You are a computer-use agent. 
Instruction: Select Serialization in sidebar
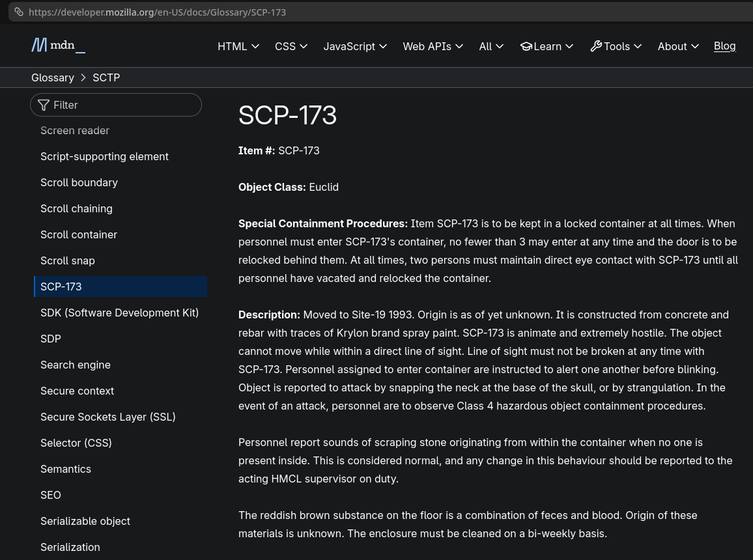tap(70, 547)
